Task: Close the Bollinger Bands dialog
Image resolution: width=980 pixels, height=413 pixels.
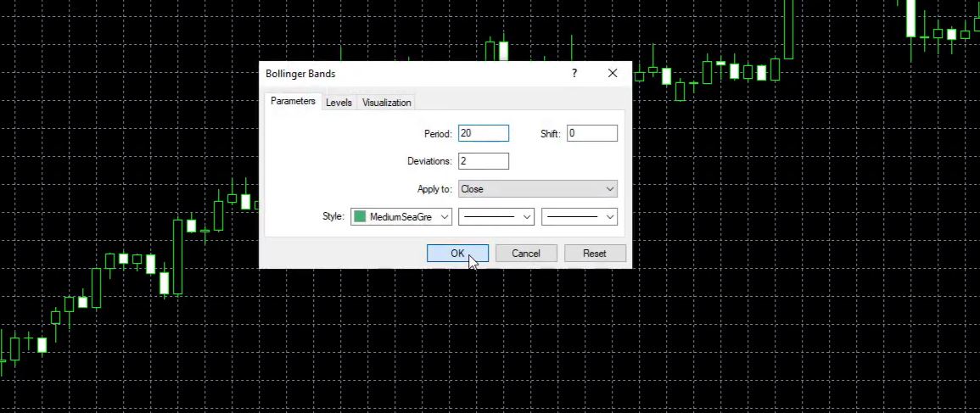Action: click(x=613, y=73)
